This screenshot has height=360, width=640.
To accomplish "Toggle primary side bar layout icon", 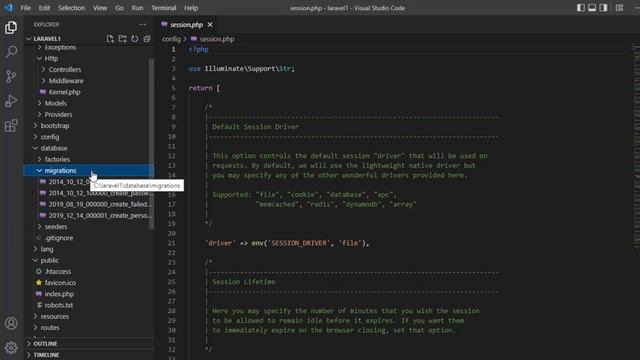I will (580, 8).
